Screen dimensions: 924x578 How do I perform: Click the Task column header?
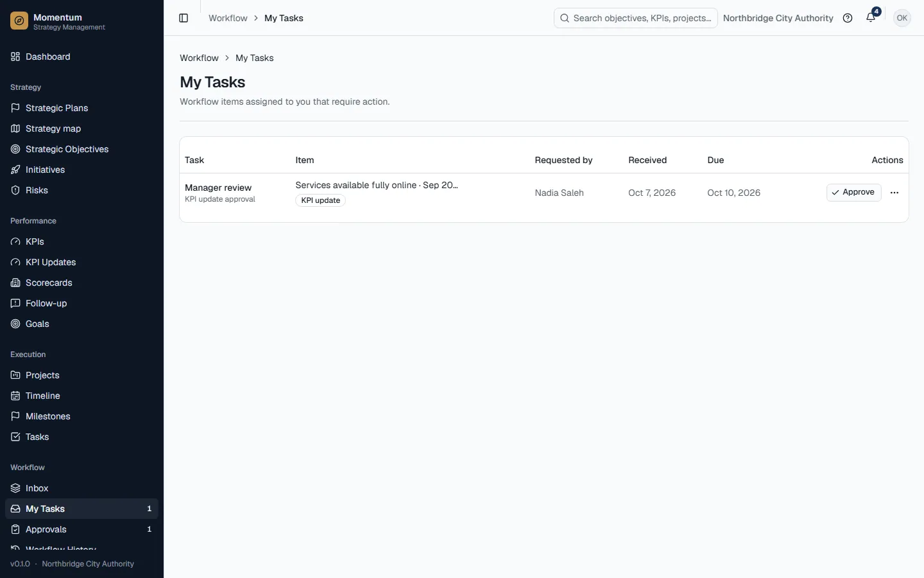point(194,160)
